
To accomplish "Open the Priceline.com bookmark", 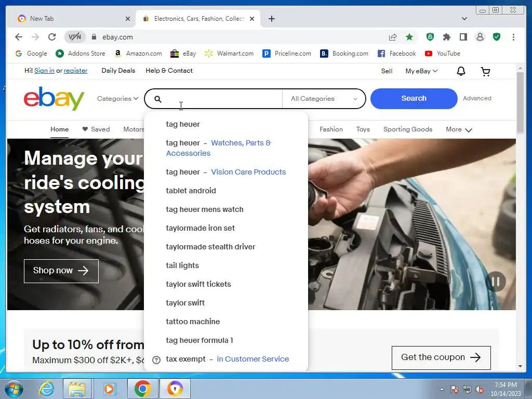I will pos(287,54).
